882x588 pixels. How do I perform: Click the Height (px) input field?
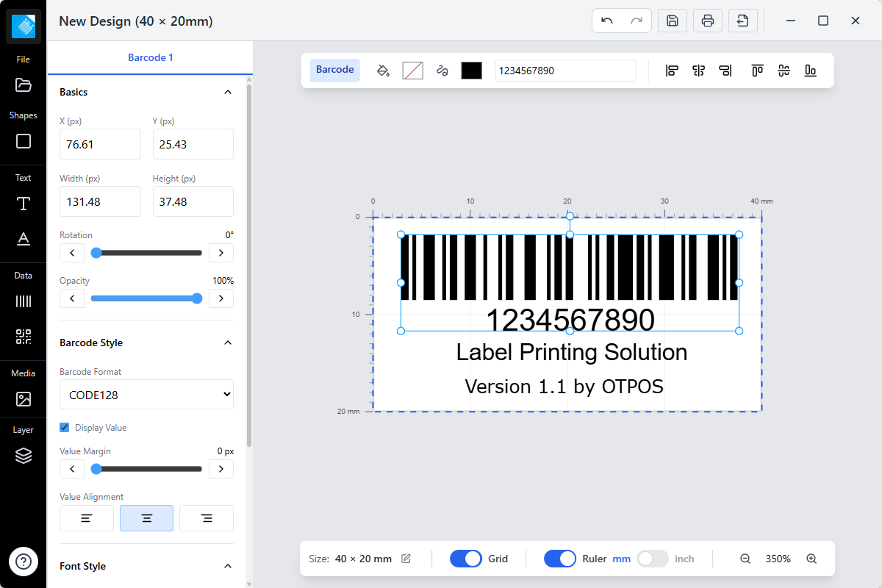[193, 201]
